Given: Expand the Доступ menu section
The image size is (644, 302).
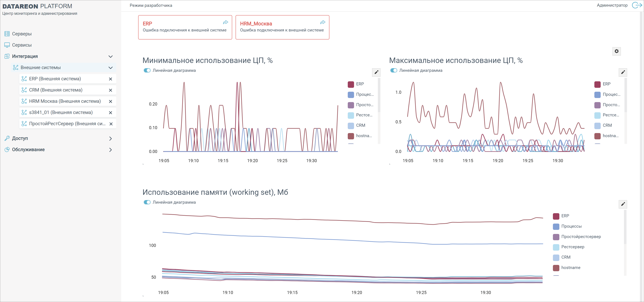Looking at the screenshot, I should coord(110,139).
